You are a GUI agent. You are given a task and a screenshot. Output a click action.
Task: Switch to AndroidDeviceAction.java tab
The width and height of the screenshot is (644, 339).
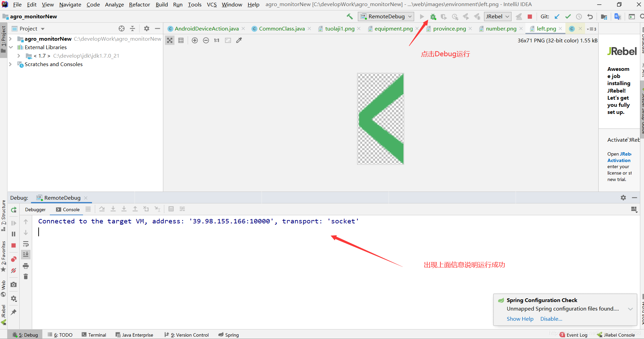(x=207, y=29)
